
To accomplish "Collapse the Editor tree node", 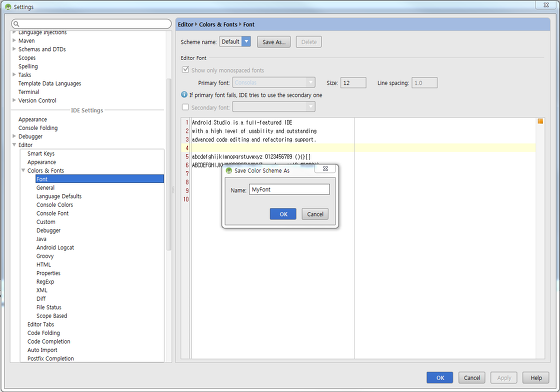I will 14,145.
